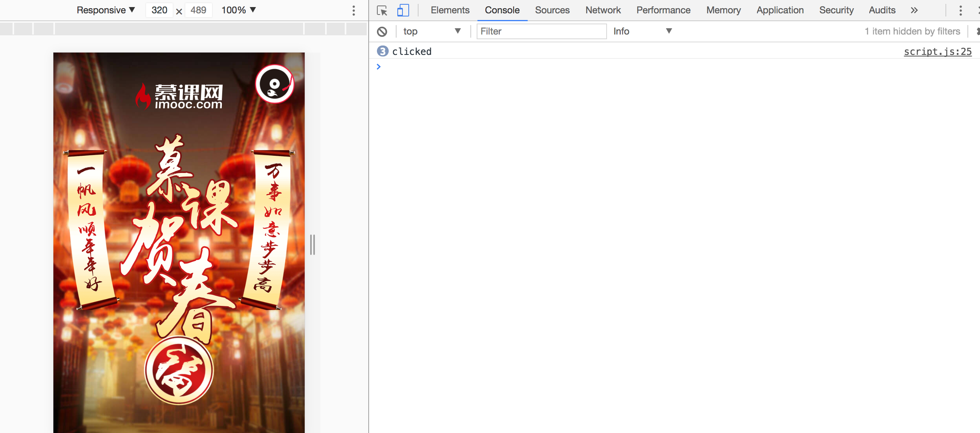Open the Elements tab
Viewport: 980px width, 433px height.
450,10
